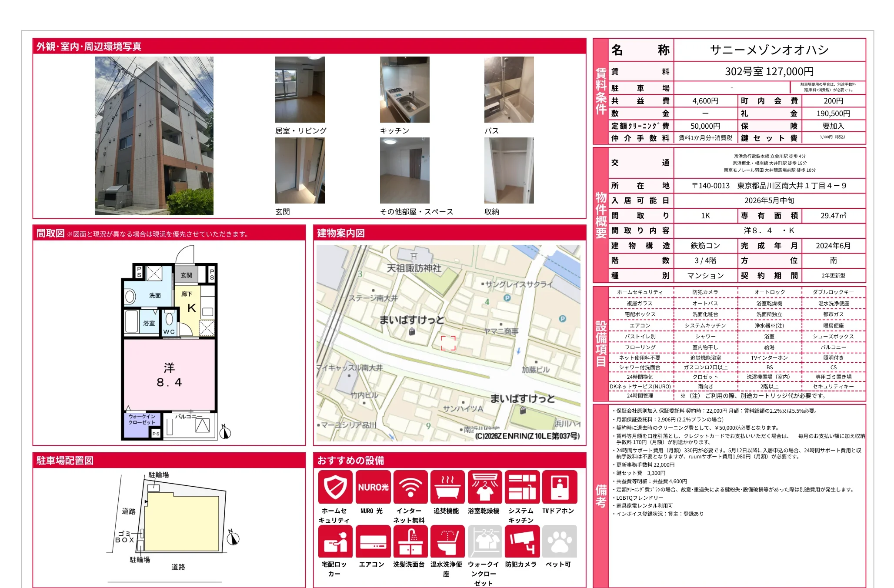
Task: Open the 玄関 entrance photo thumbnail
Action: pos(300,170)
